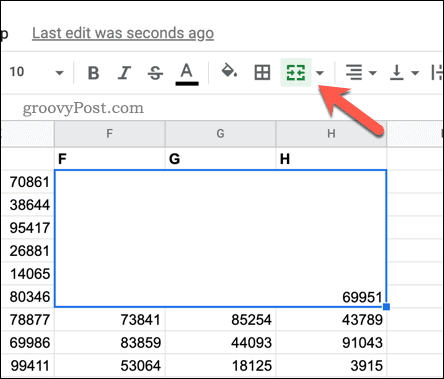
Task: Toggle bold formatting
Action: (x=93, y=73)
